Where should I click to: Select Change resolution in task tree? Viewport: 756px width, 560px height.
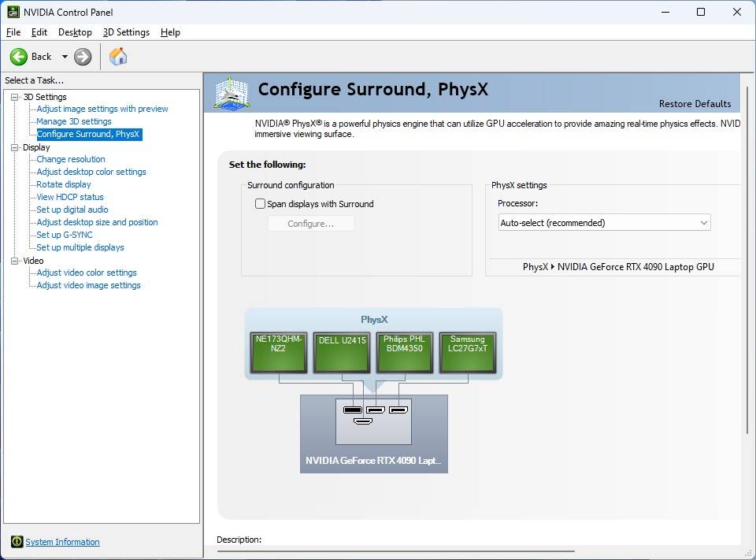click(71, 159)
